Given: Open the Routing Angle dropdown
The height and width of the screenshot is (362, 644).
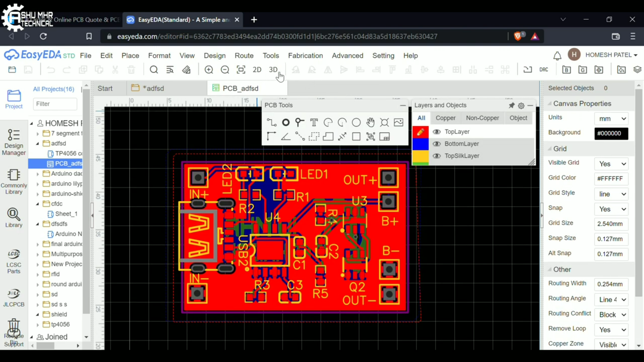Looking at the screenshot, I should pos(611,299).
